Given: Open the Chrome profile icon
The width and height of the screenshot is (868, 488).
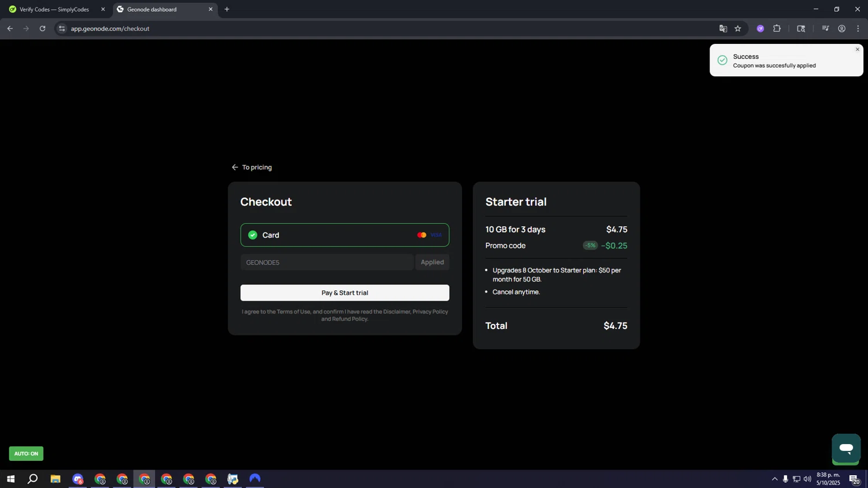Looking at the screenshot, I should pos(841,28).
